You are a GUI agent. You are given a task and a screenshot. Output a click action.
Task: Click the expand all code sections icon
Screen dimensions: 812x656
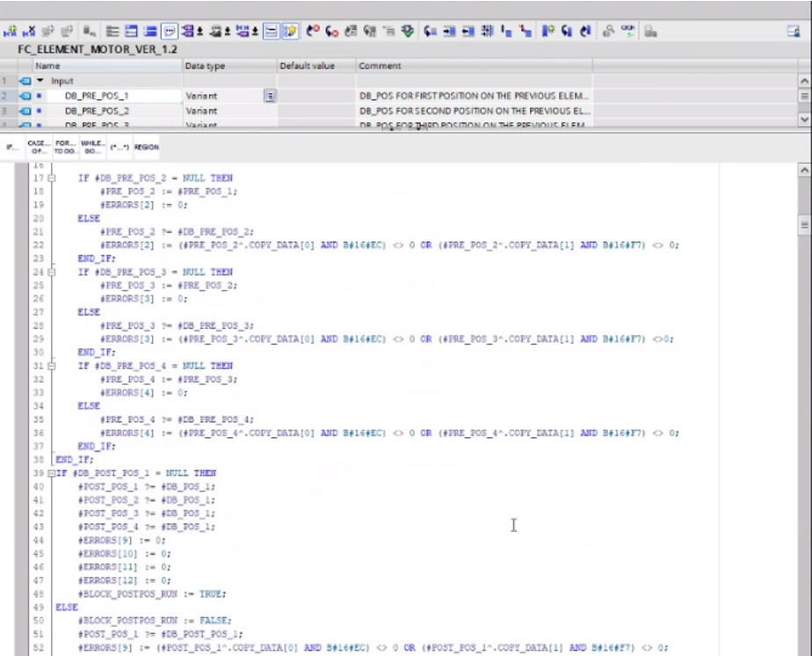488,31
